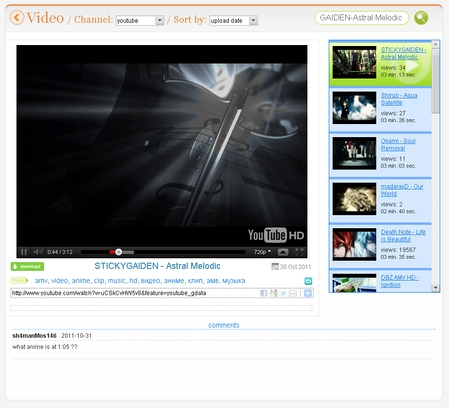Viewport: 449px width, 408px height.
Task: Click commenter name sh4manMos146
Action: (34, 336)
